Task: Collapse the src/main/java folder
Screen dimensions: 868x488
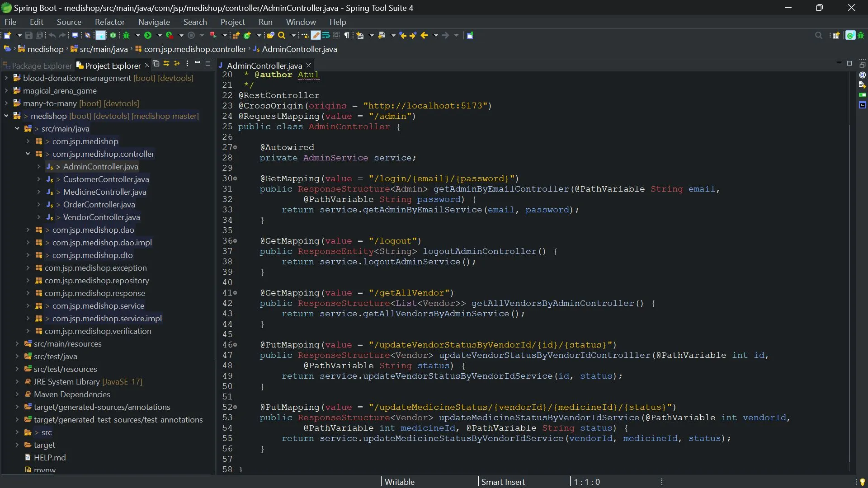Action: point(17,129)
